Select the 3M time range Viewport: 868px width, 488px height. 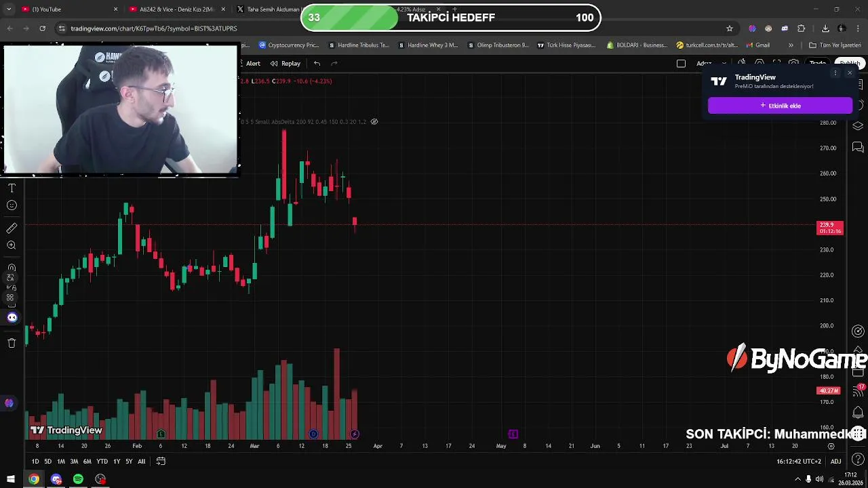click(74, 461)
